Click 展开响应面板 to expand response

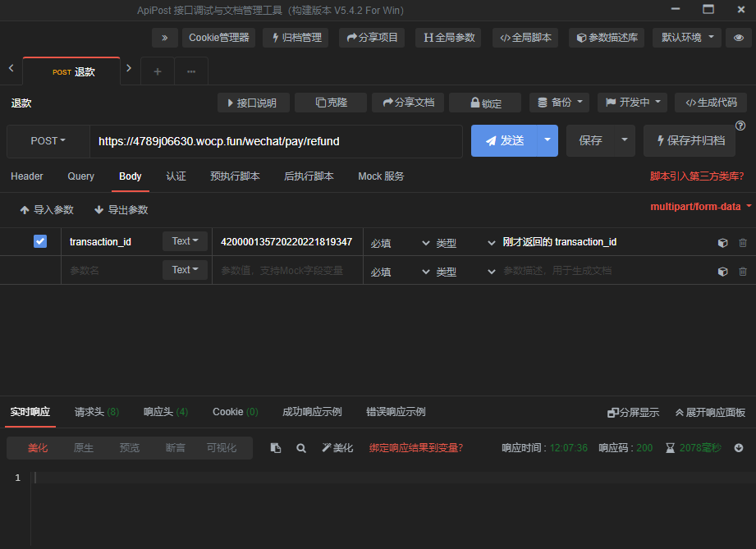[710, 413]
